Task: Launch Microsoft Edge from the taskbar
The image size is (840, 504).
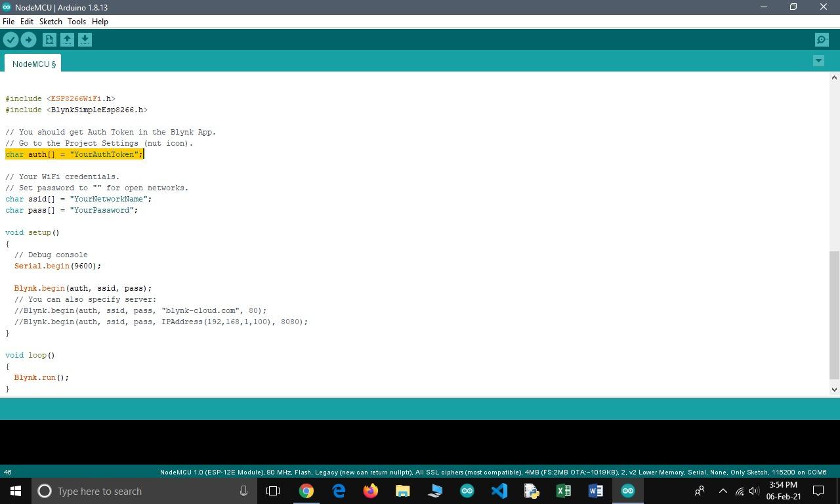Action: 339,491
